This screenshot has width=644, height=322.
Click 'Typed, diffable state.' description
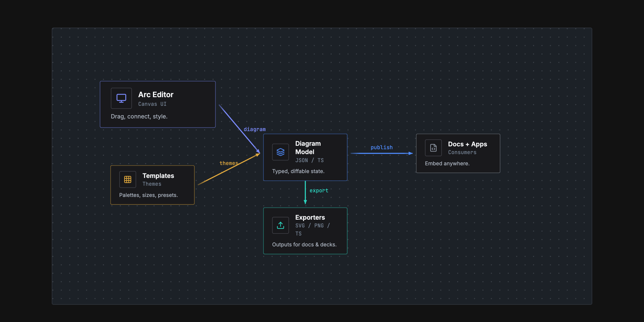click(298, 171)
